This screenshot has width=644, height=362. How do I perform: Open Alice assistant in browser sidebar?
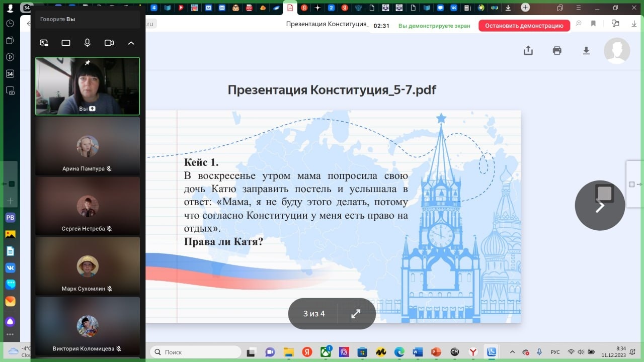click(10, 322)
